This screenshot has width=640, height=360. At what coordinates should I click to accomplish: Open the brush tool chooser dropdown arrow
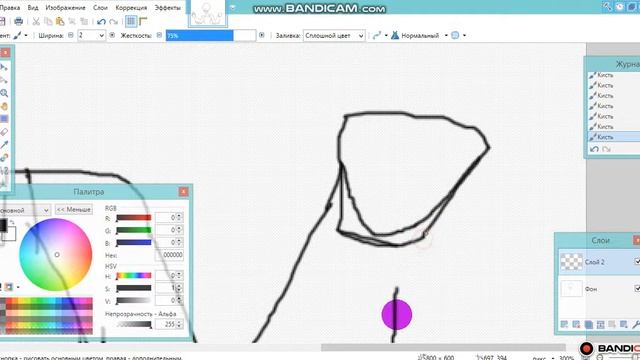pos(26,36)
